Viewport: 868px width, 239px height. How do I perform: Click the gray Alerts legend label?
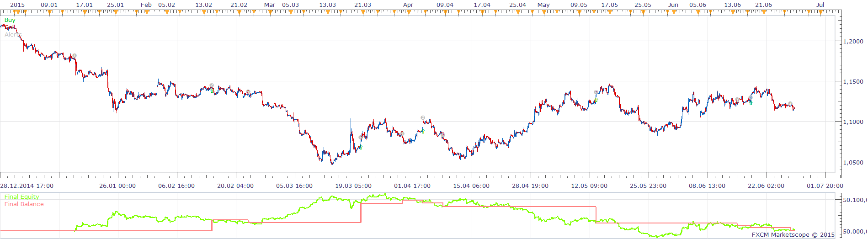(13, 35)
